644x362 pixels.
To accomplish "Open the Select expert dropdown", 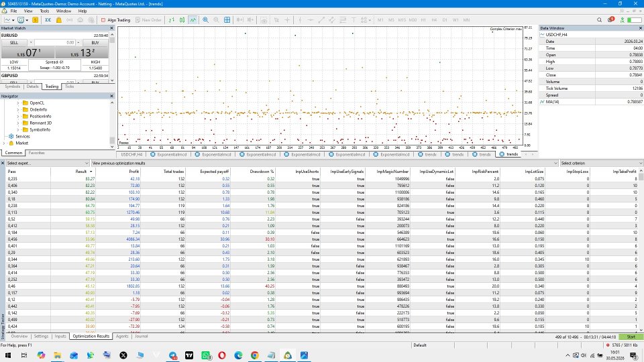I will [x=47, y=163].
